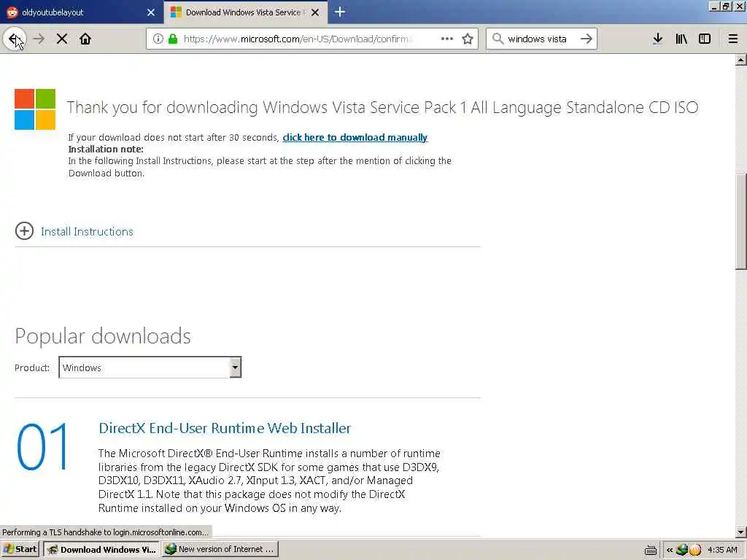
Task: Click here to download manually link
Action: [x=355, y=137]
